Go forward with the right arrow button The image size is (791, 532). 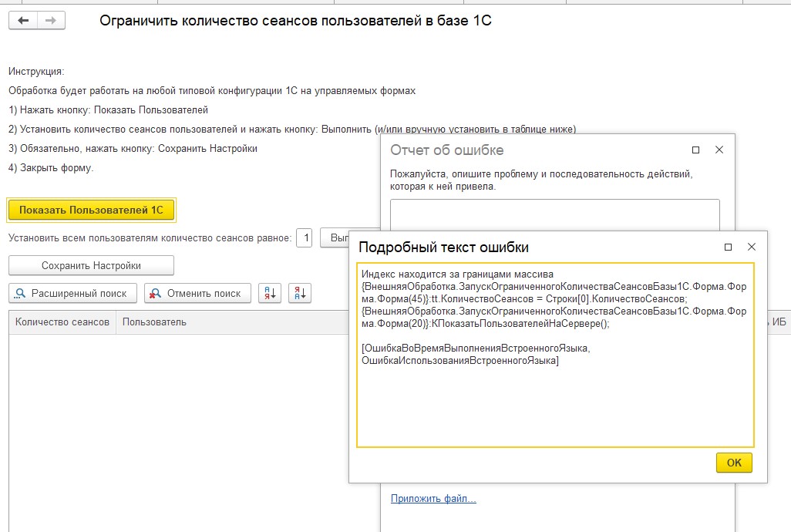click(51, 21)
